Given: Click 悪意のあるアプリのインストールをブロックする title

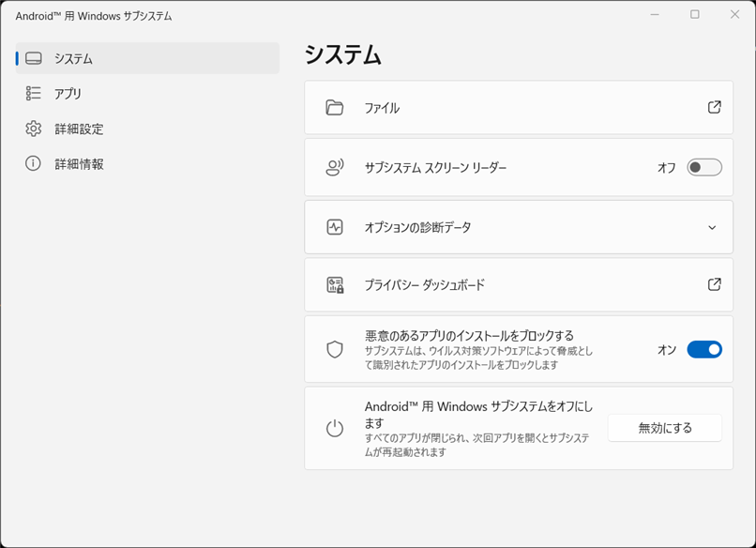Looking at the screenshot, I should [469, 335].
